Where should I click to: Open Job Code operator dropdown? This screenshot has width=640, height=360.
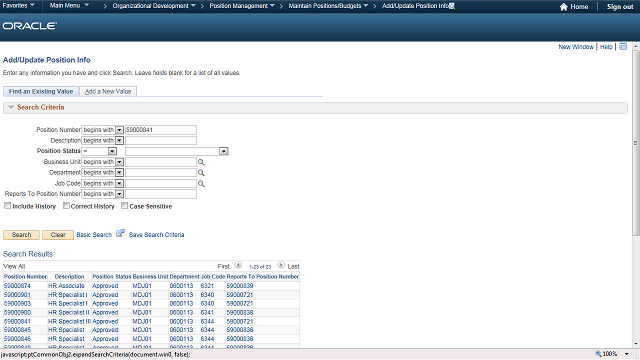tap(119, 184)
